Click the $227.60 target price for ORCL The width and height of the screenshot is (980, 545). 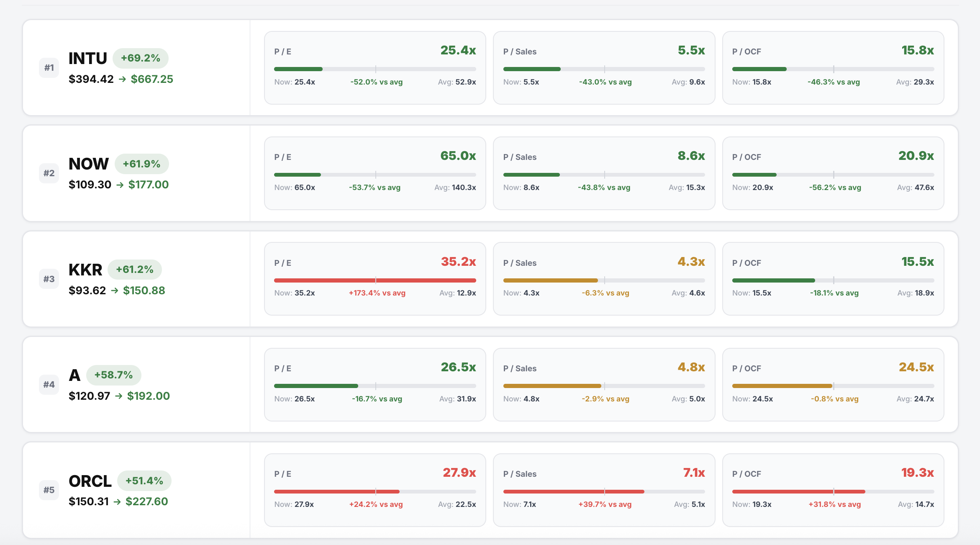146,501
